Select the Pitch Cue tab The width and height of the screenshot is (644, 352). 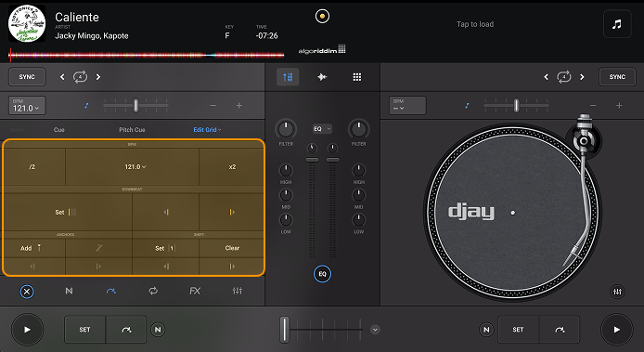(133, 129)
